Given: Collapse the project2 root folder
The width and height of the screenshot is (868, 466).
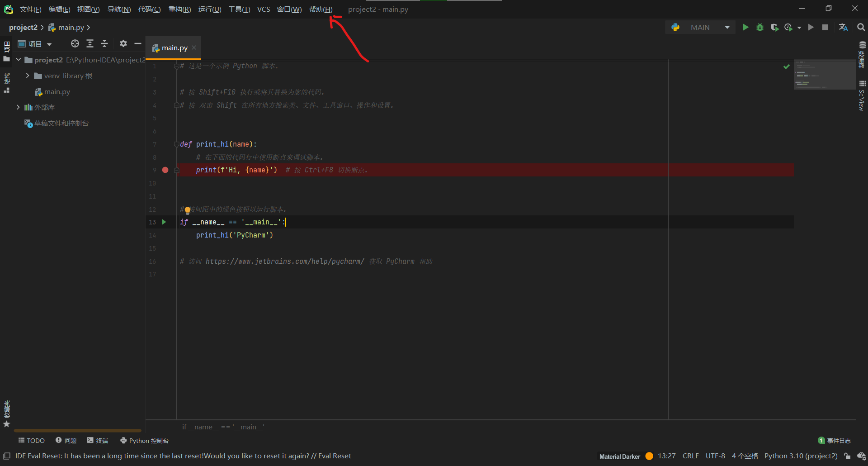Looking at the screenshot, I should (19, 60).
